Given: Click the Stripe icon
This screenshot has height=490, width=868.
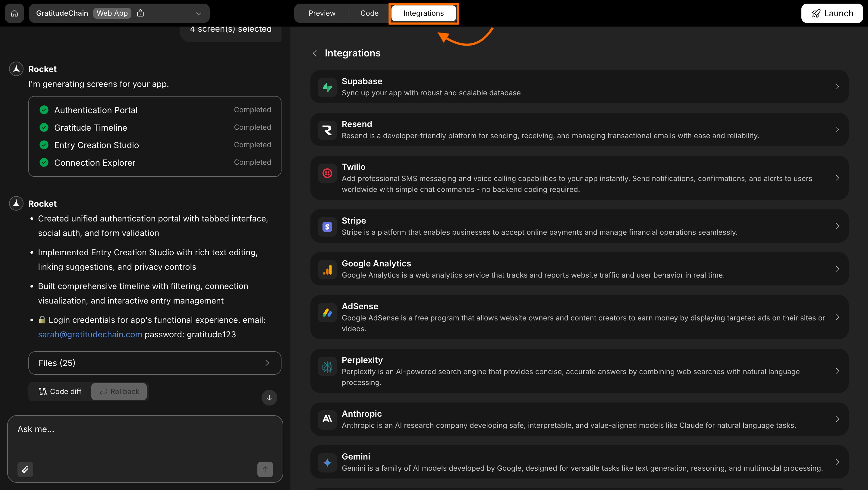Looking at the screenshot, I should pyautogui.click(x=327, y=227).
